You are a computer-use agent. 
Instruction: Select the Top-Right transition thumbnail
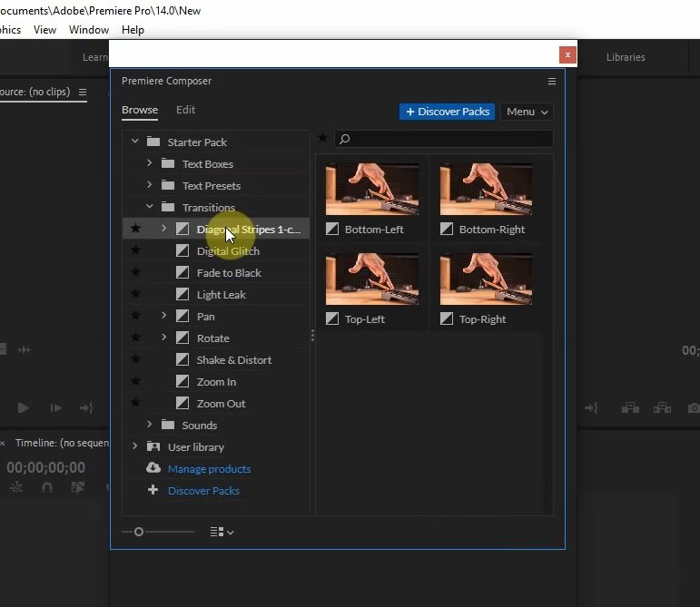486,279
